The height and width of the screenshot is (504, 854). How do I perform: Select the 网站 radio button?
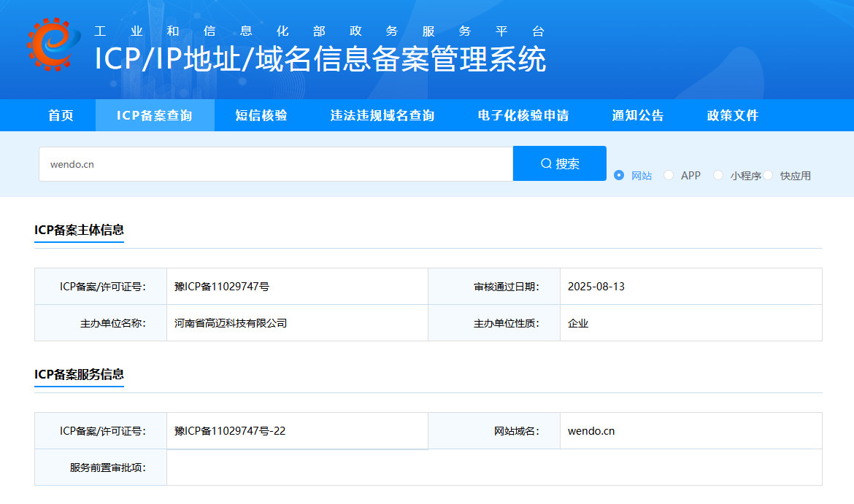pos(619,175)
